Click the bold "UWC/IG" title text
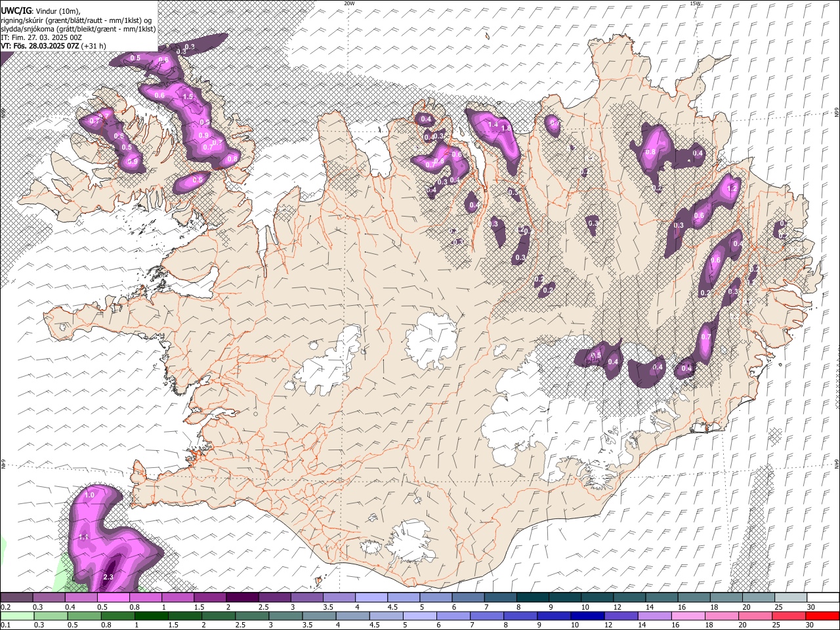 point(16,10)
